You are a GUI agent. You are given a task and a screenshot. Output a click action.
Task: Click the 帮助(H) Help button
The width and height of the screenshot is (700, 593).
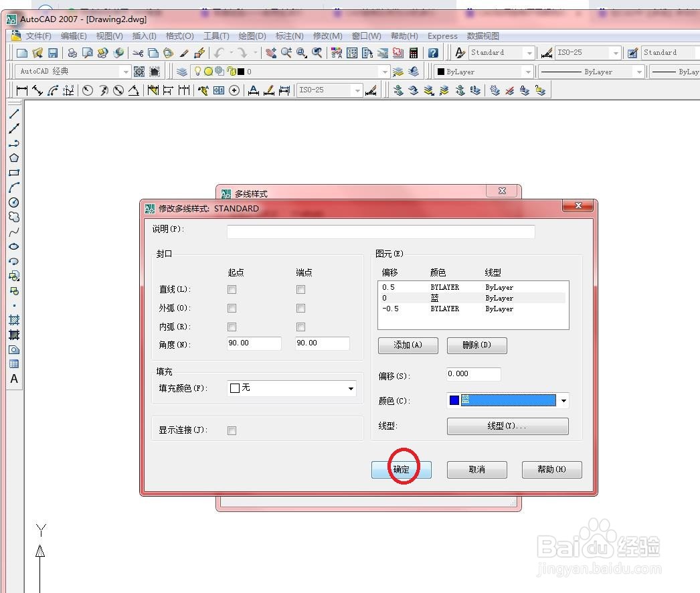click(552, 470)
